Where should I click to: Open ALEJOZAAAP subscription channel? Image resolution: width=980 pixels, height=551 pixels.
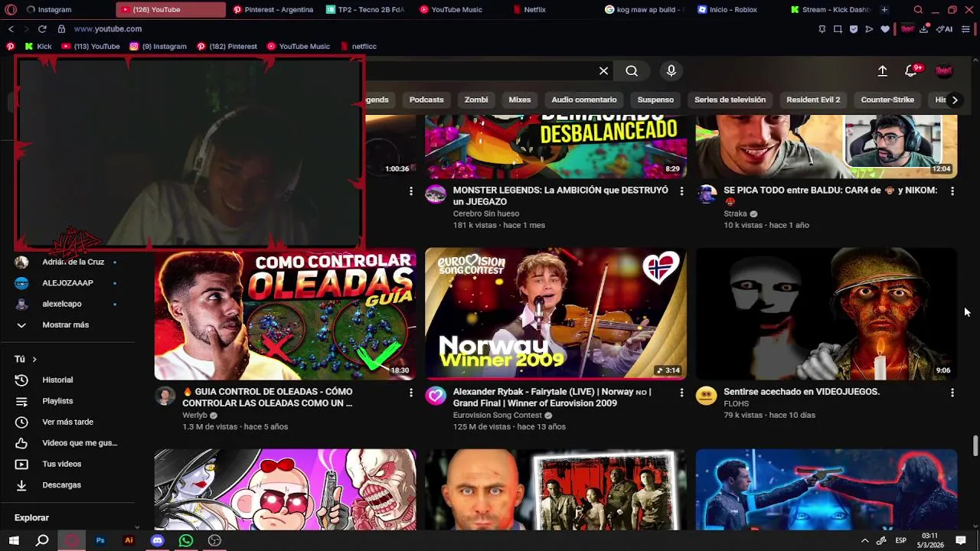(x=67, y=283)
